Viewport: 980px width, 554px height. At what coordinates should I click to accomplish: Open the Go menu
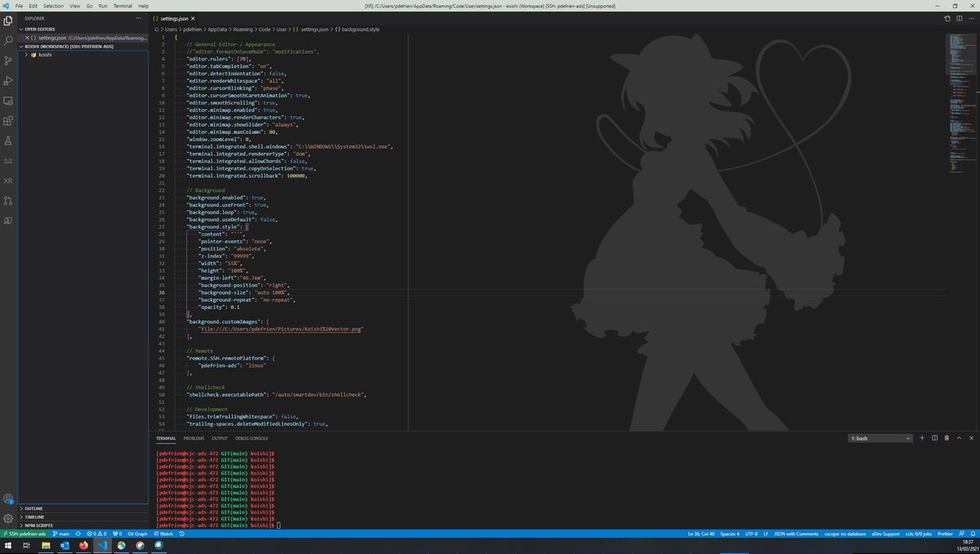89,6
